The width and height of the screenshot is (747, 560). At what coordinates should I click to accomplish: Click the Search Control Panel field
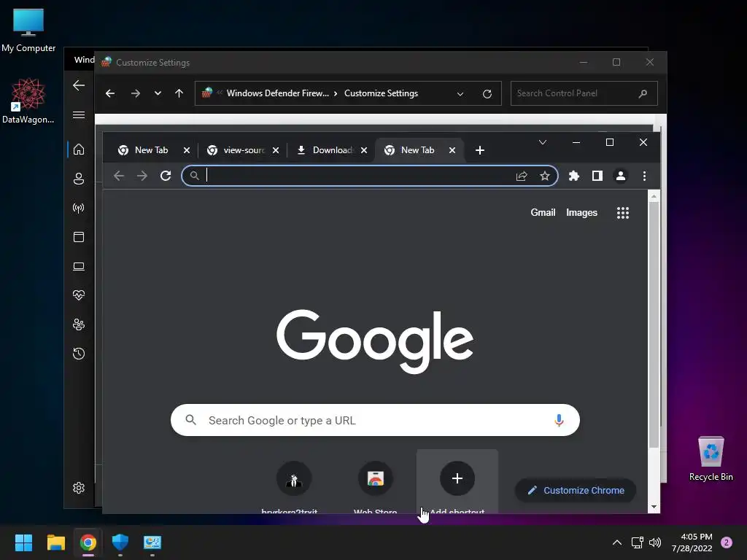[x=584, y=93]
